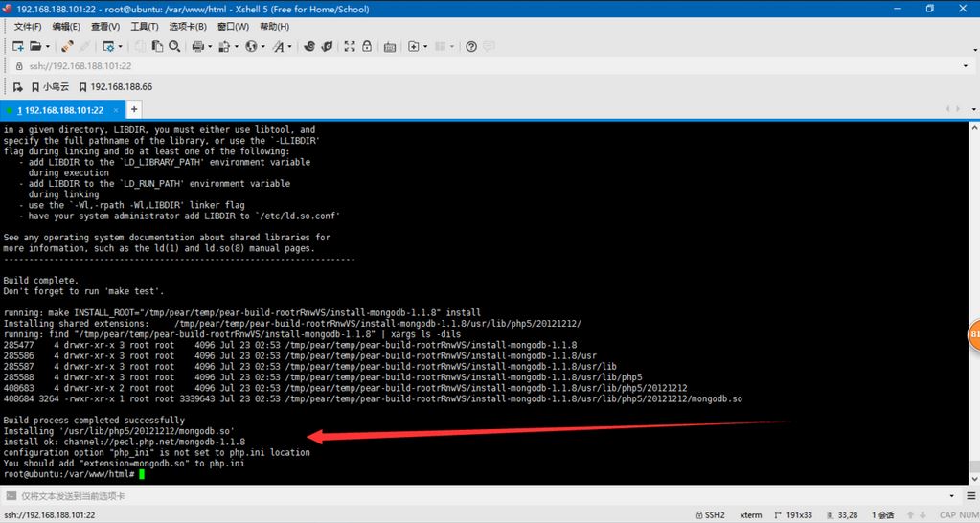Click the Font 'A' icon in toolbar
The image size is (980, 523).
click(x=281, y=46)
